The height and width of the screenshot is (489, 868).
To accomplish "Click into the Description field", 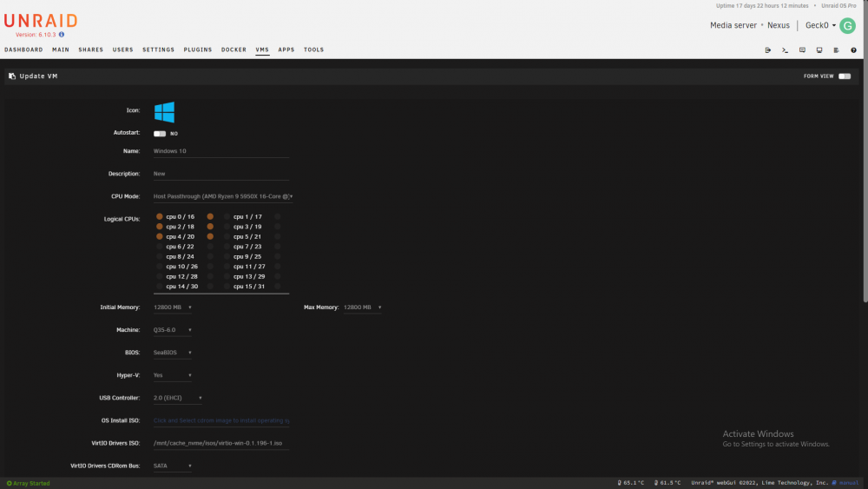I will click(x=221, y=174).
